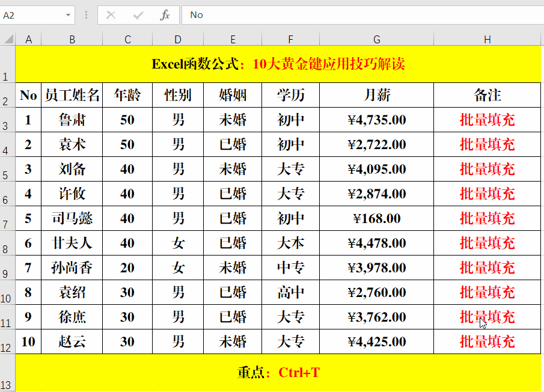Select column D header
The image size is (544, 392).
[178, 39]
